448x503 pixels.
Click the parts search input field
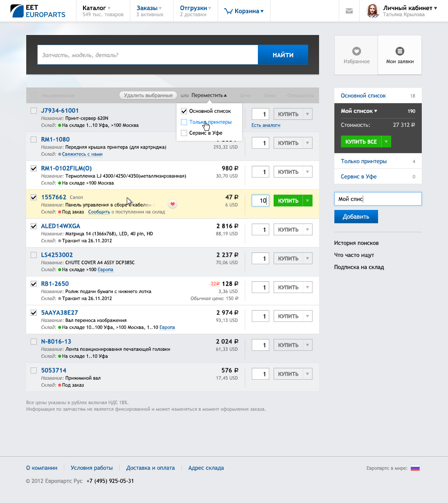click(x=147, y=55)
